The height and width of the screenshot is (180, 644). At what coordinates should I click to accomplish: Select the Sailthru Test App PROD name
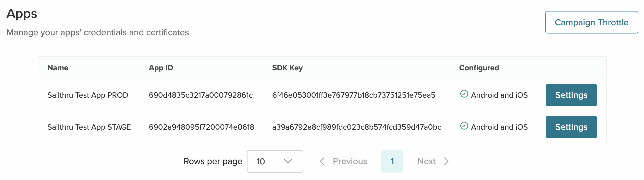point(88,95)
